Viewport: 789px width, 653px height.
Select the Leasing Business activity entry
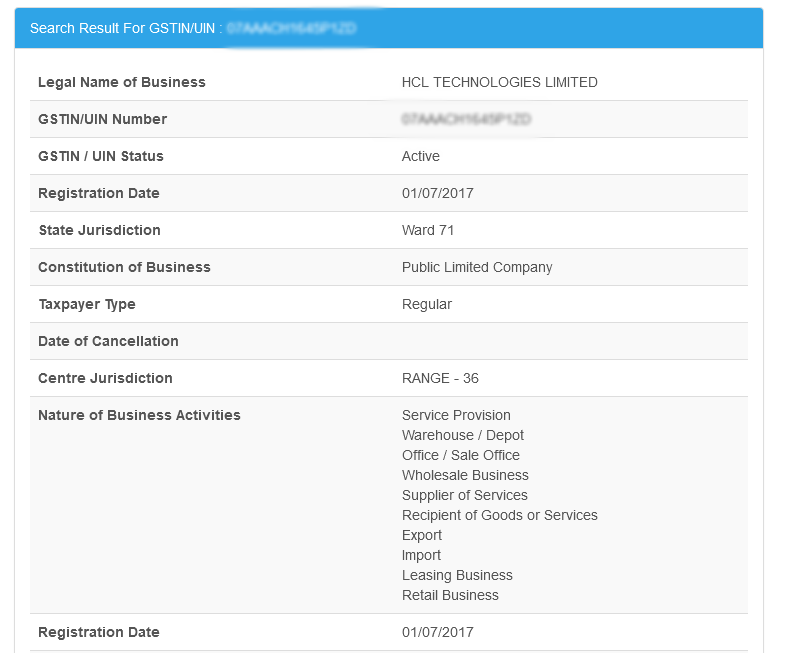(x=457, y=575)
